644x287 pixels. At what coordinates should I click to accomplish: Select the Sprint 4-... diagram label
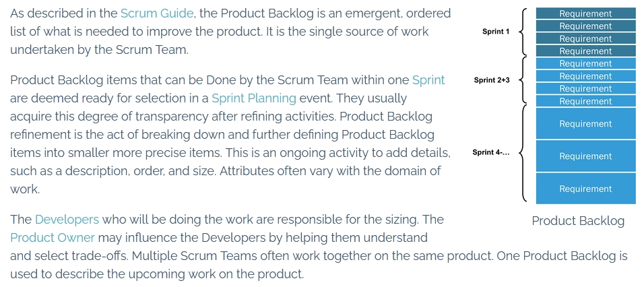point(491,152)
